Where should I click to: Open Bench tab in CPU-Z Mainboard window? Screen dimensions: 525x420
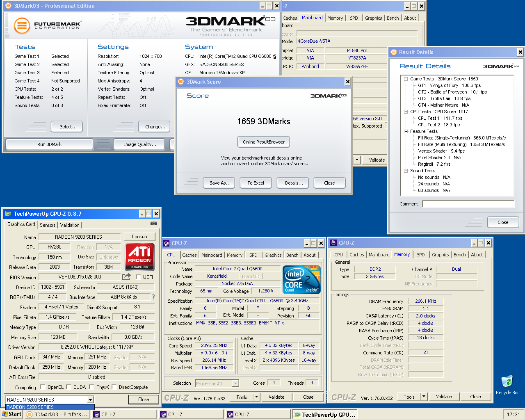[393, 18]
